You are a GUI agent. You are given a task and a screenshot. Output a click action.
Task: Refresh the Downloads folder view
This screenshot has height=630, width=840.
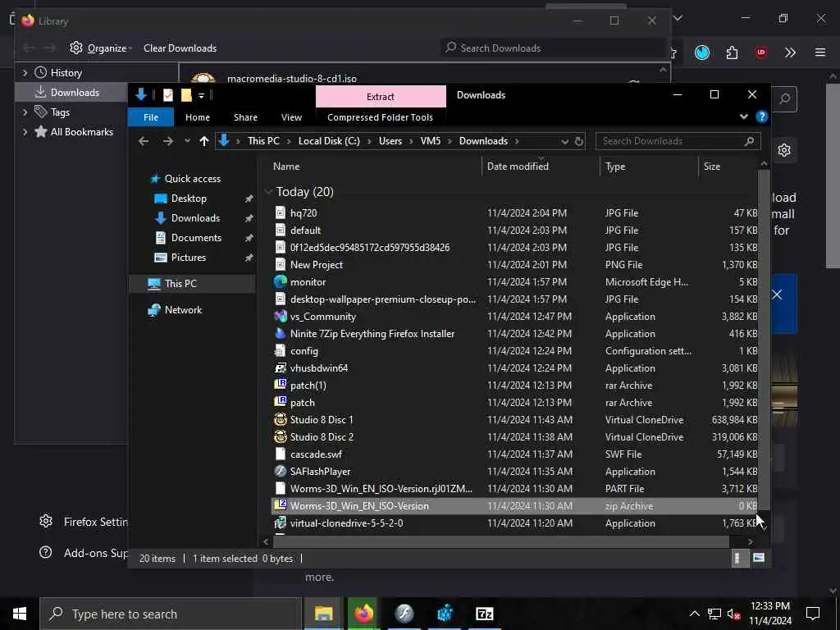click(578, 141)
